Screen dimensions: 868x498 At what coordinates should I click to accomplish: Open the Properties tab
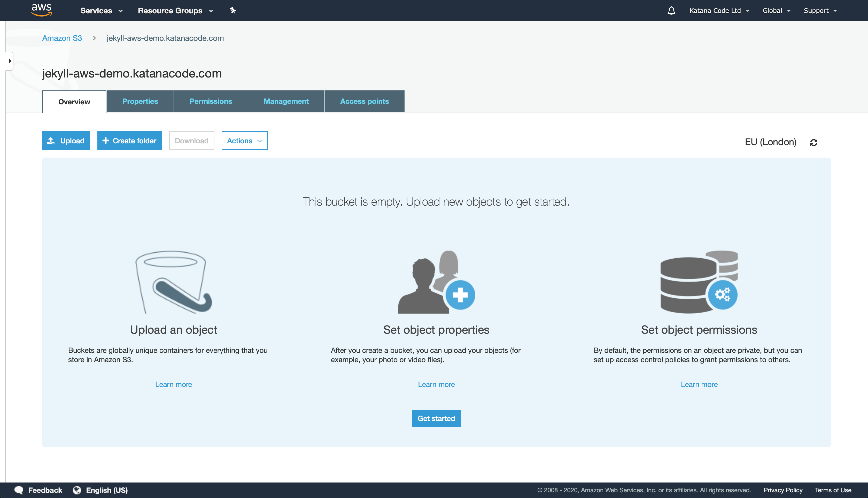pos(140,101)
